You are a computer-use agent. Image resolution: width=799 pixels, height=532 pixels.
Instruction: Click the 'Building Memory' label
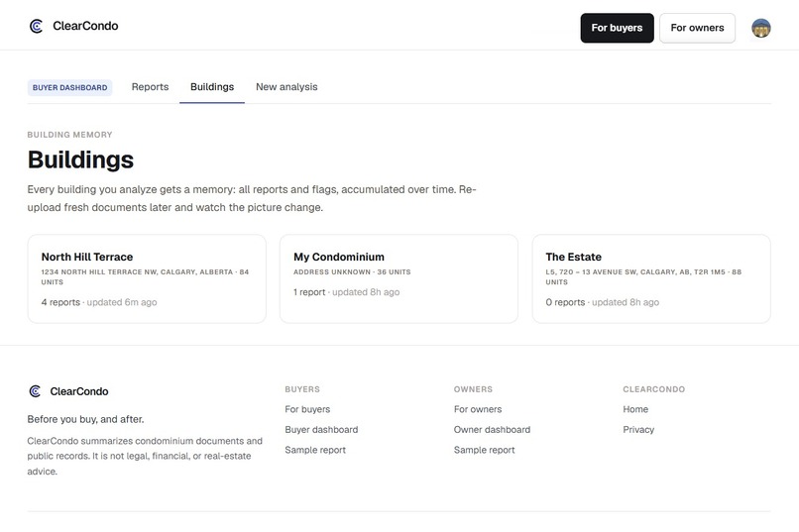69,135
